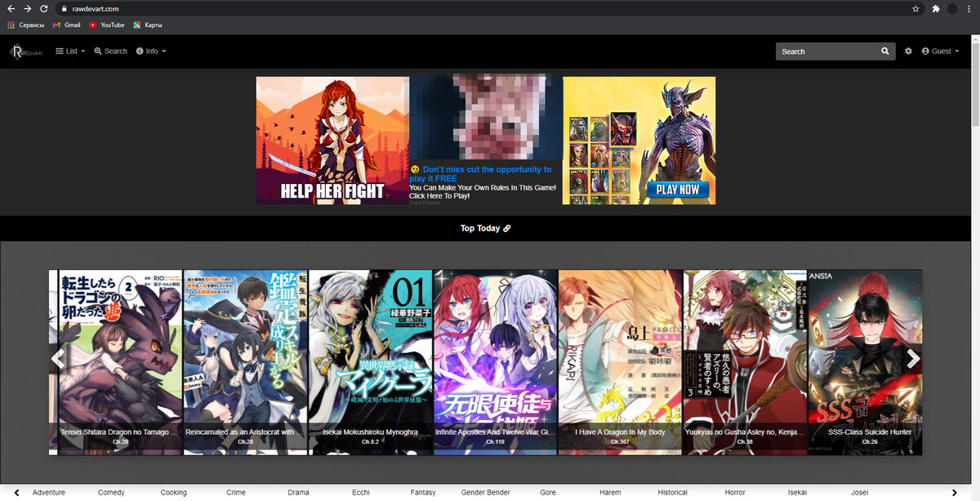The height and width of the screenshot is (501, 980).
Task: Expand the Guest account dropdown
Action: [x=941, y=51]
